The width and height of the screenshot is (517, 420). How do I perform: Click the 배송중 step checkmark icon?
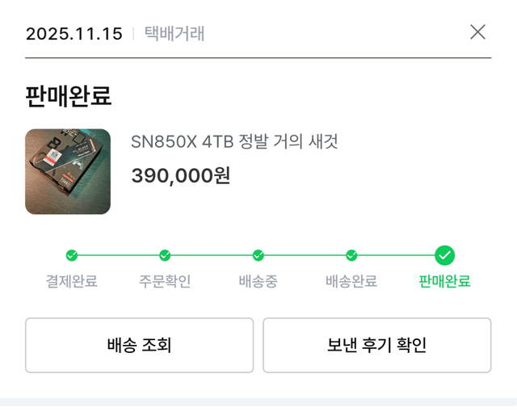[x=258, y=255]
